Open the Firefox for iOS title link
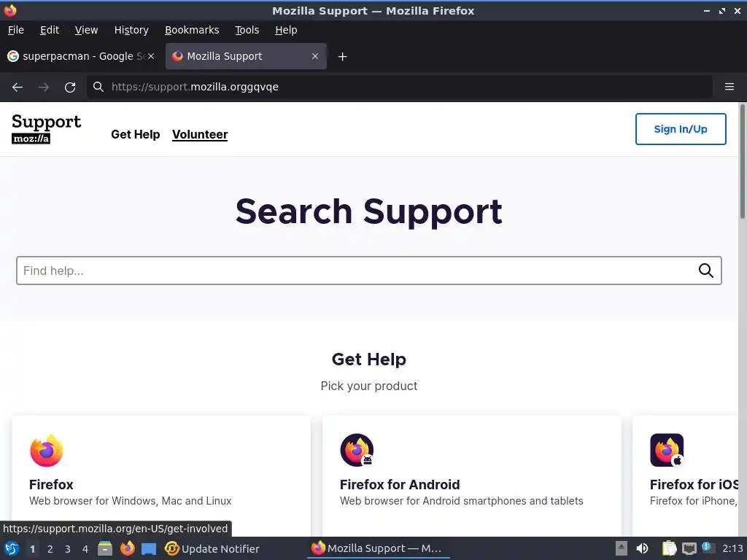 694,484
